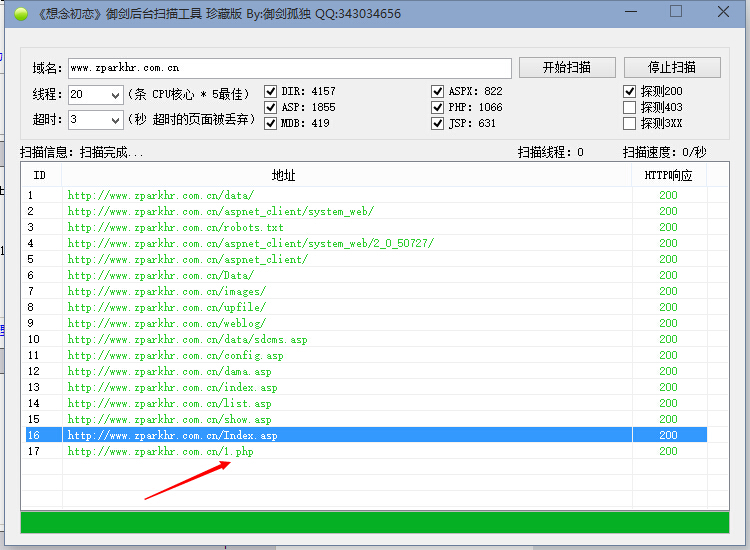Focus the 域名 input field
Screen dimensions: 750x550
tap(290, 68)
